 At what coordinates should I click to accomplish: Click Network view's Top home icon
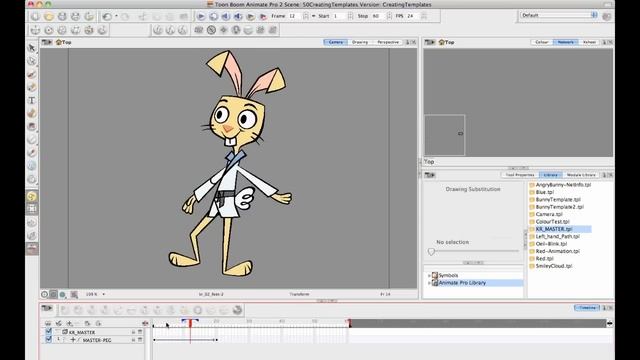pyautogui.click(x=441, y=42)
